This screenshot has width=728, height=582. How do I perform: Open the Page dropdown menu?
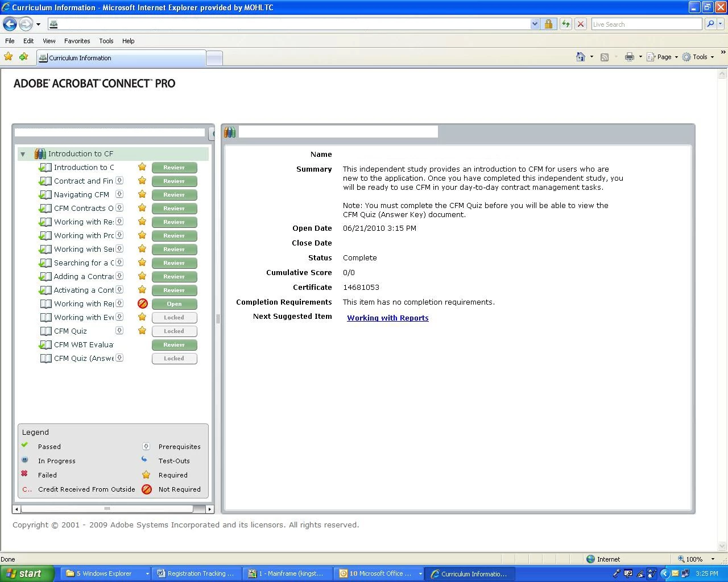click(x=663, y=57)
